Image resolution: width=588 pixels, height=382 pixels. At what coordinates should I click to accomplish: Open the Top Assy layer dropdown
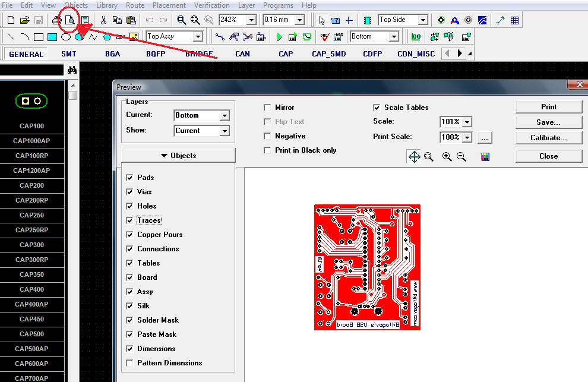click(x=198, y=36)
